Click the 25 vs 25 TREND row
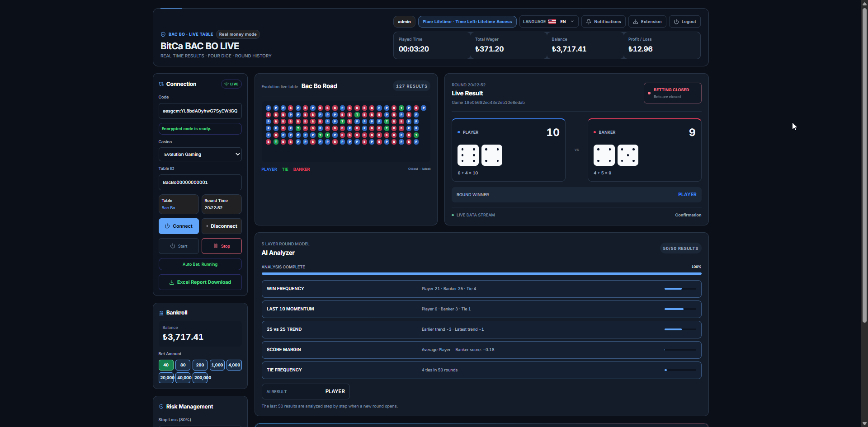This screenshot has height=427, width=868. pyautogui.click(x=481, y=329)
